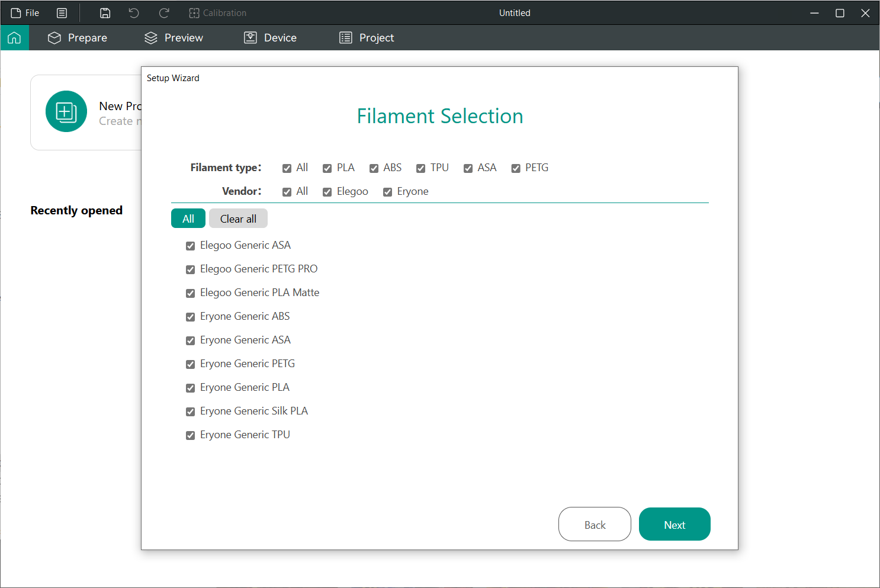Click the Next button
This screenshot has height=588, width=880.
[675, 524]
